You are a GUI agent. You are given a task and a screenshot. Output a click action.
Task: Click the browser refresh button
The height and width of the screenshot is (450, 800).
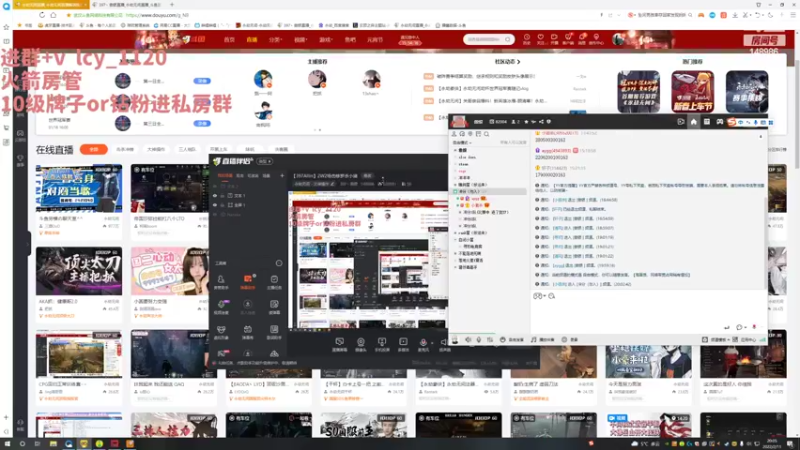pos(42,15)
